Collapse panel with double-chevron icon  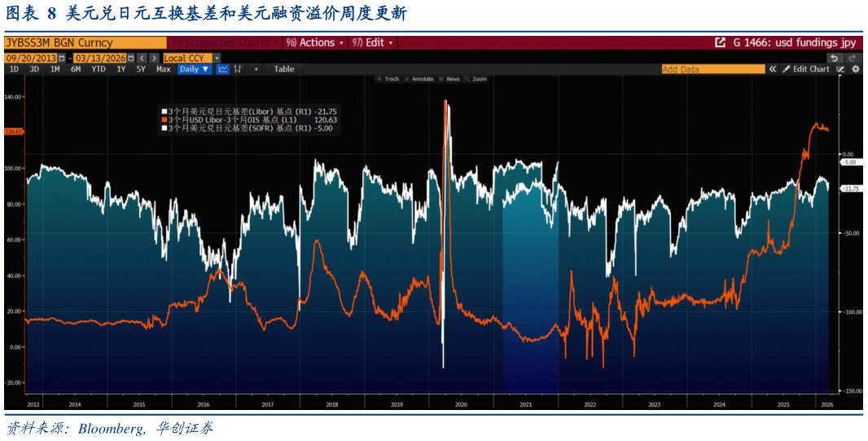point(773,69)
